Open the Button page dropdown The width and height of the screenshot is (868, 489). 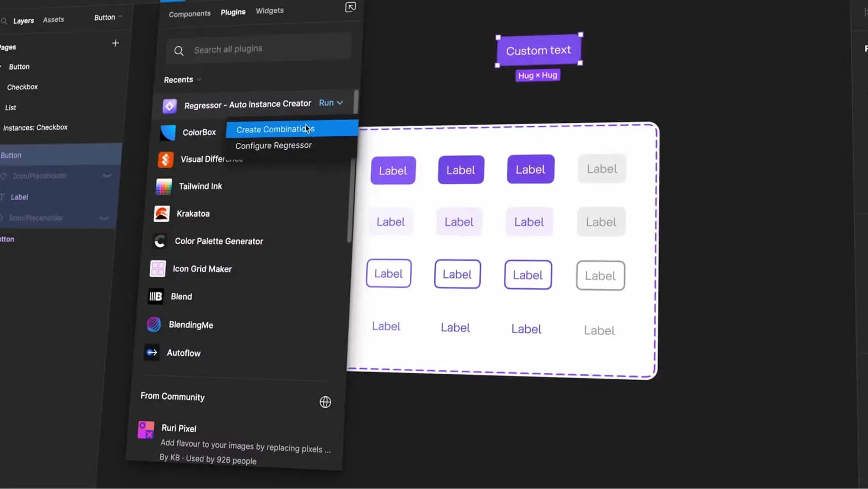pyautogui.click(x=108, y=18)
